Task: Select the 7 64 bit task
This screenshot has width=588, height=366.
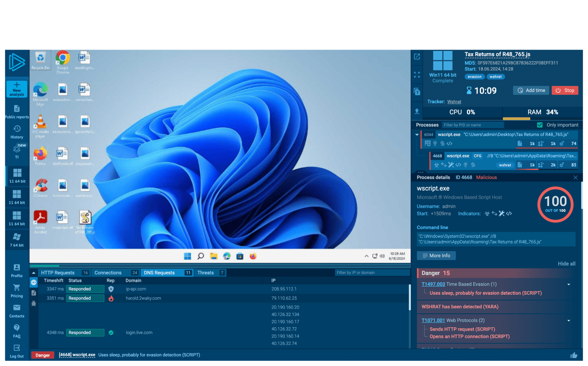Action: 17,239
